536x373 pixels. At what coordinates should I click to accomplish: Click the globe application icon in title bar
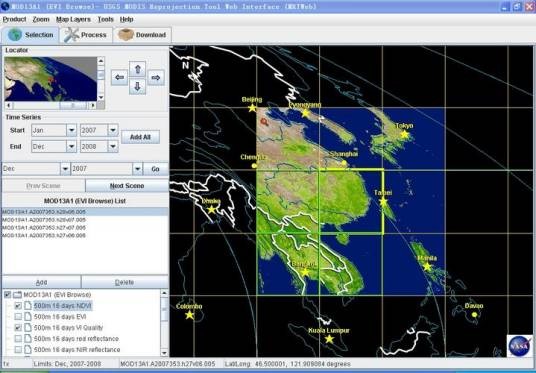[x=5, y=6]
